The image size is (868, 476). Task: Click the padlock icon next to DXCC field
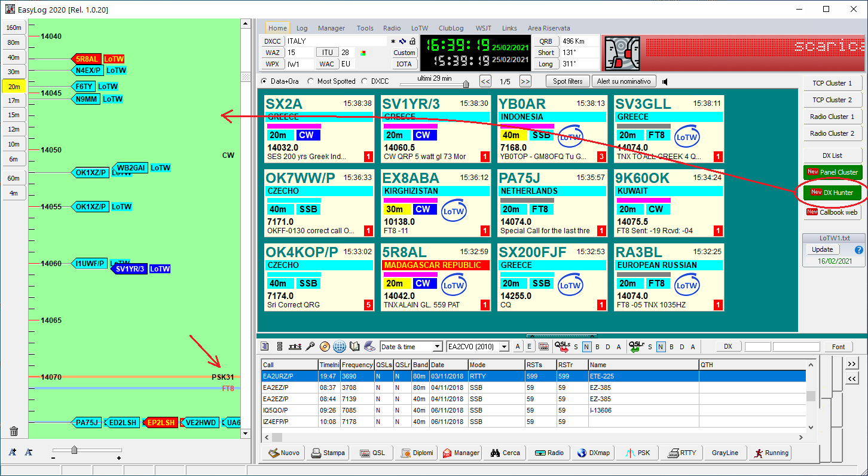click(x=412, y=41)
